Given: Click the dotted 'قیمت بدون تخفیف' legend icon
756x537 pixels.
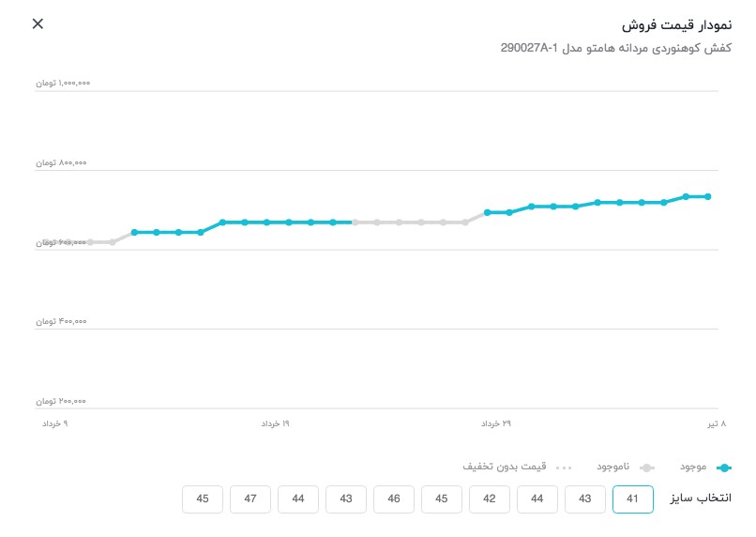Looking at the screenshot, I should [x=563, y=467].
